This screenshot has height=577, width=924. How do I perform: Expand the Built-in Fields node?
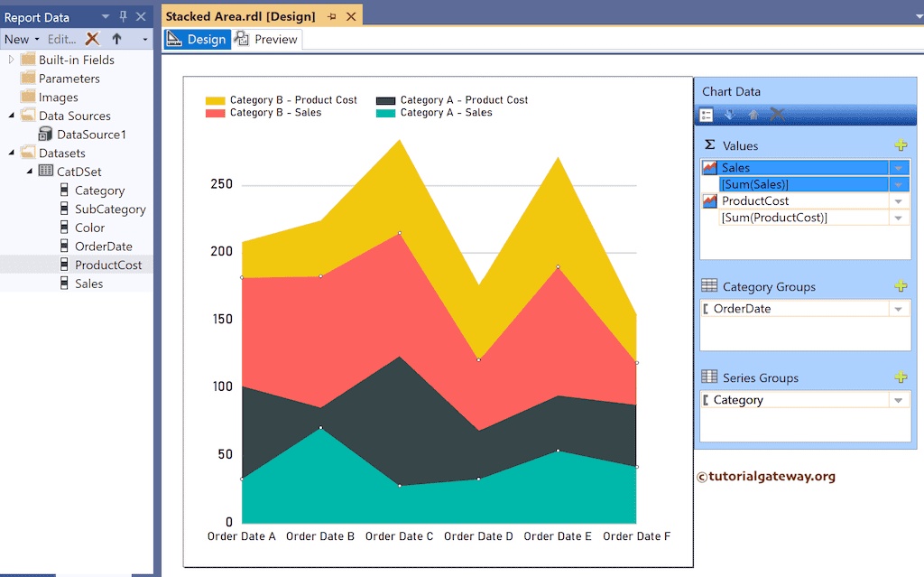(x=12, y=60)
